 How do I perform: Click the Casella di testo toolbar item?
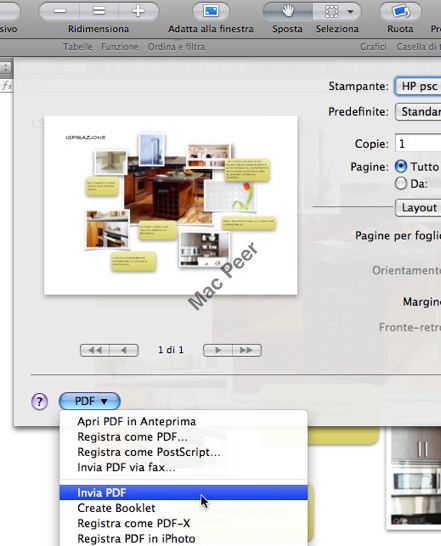(418, 47)
